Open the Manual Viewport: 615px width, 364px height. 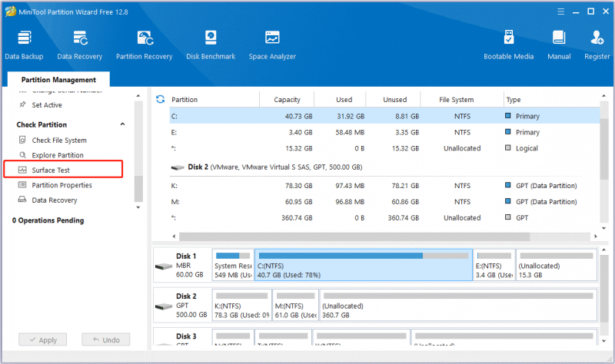click(x=559, y=45)
